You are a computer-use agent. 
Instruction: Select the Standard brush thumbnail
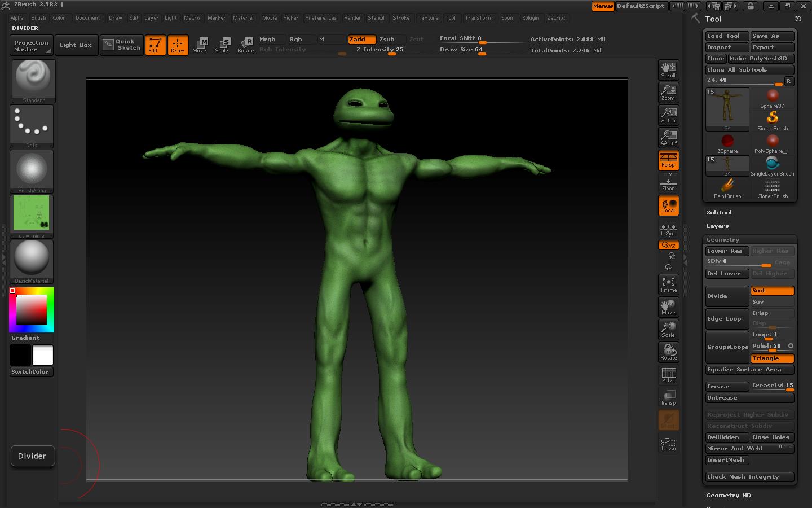point(33,81)
